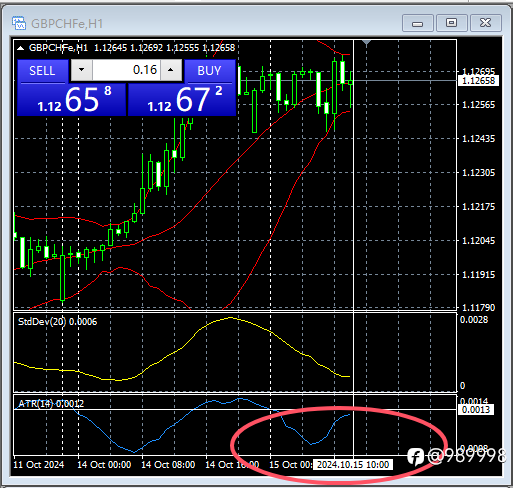Viewport: 513px width, 488px height.
Task: Click the chart shift triangle marker
Action: (x=366, y=43)
